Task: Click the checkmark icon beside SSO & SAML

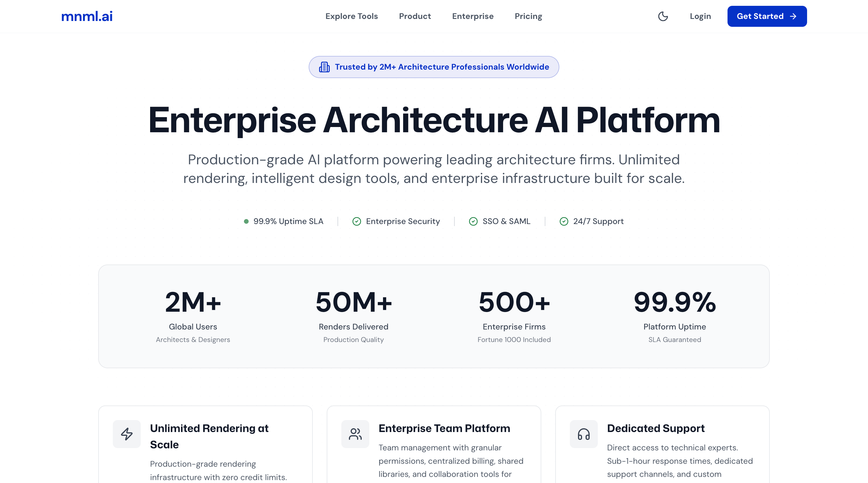Action: [x=473, y=221]
